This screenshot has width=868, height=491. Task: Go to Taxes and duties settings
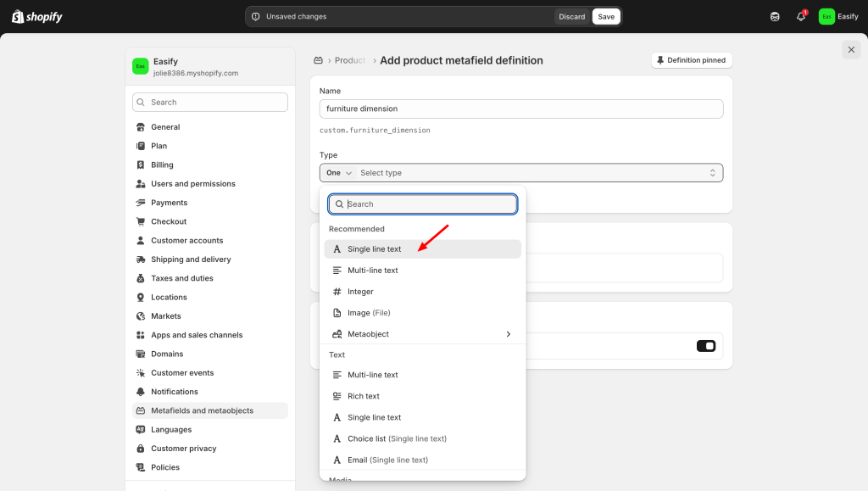coord(181,278)
